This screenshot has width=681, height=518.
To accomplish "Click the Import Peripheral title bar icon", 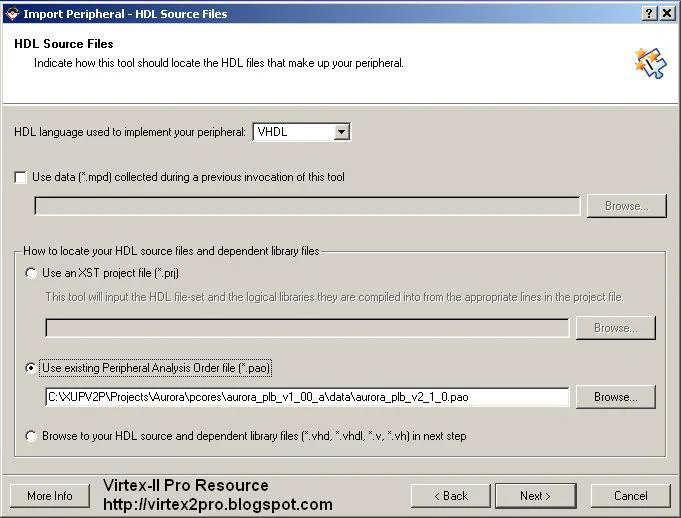I will tap(11, 13).
